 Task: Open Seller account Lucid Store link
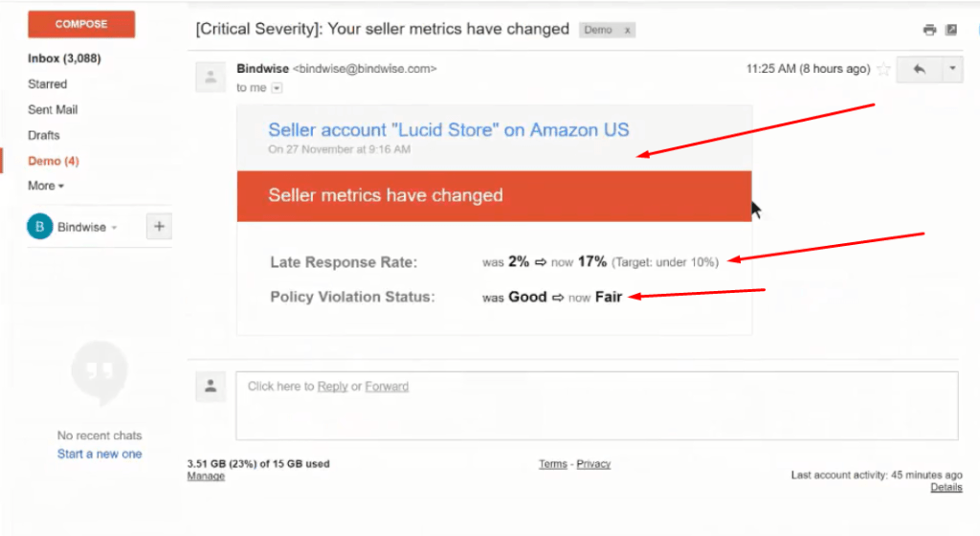click(x=449, y=129)
